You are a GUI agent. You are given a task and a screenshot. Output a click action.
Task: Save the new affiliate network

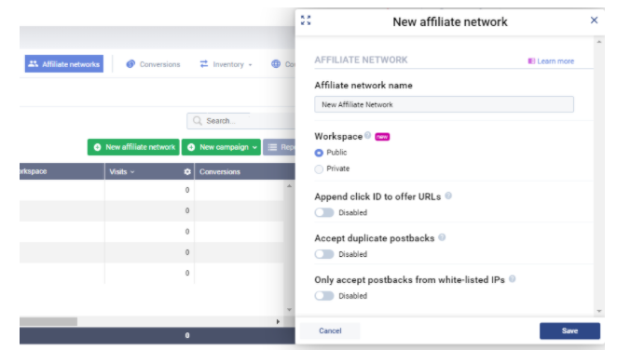(x=569, y=331)
